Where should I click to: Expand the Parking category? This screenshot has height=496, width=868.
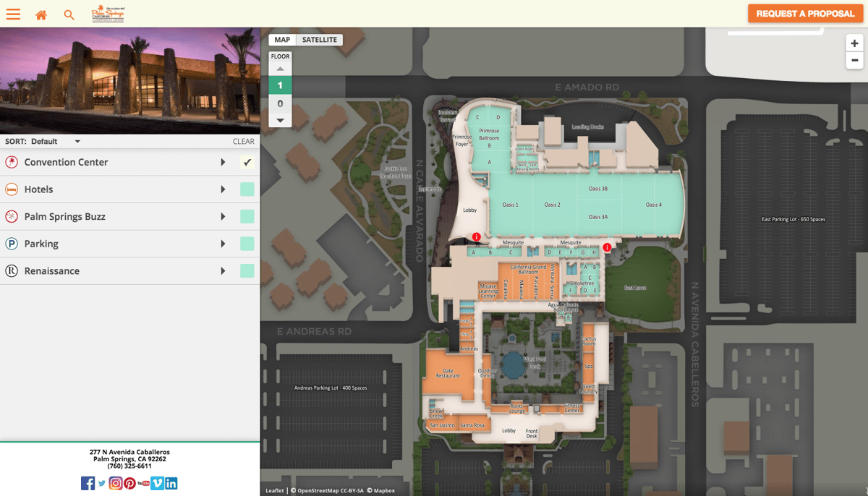(224, 244)
